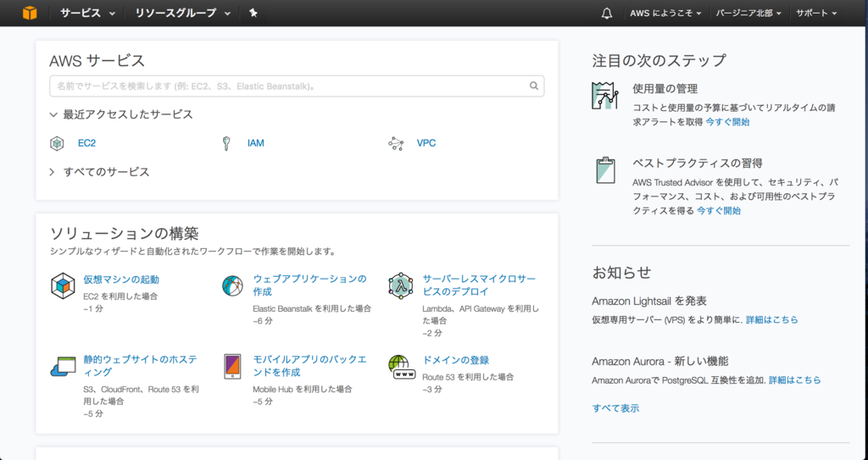
Task: Click the ベストプラクティス clipboard icon
Action: tap(605, 170)
